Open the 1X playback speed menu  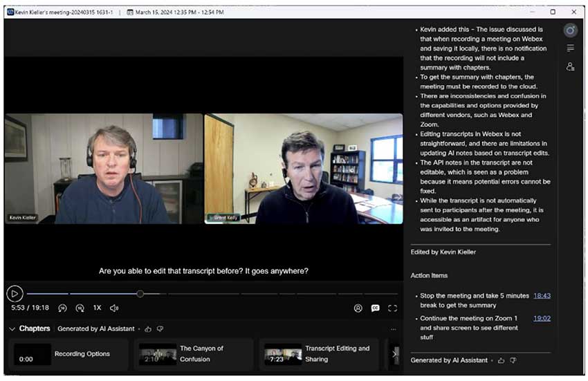point(97,308)
